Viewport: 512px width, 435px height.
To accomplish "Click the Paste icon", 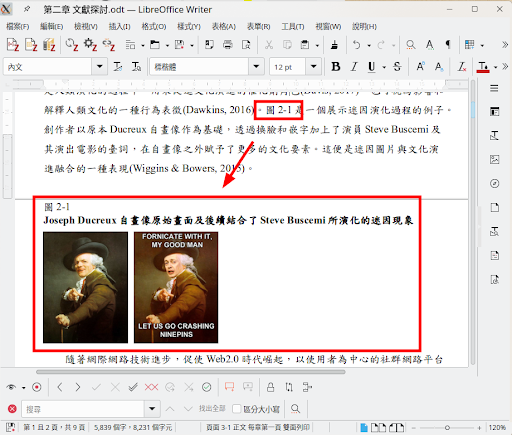I will [x=305, y=45].
